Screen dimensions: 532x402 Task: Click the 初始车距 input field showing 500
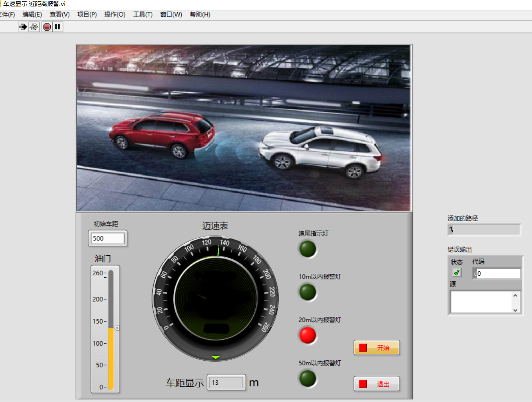pyautogui.click(x=108, y=238)
